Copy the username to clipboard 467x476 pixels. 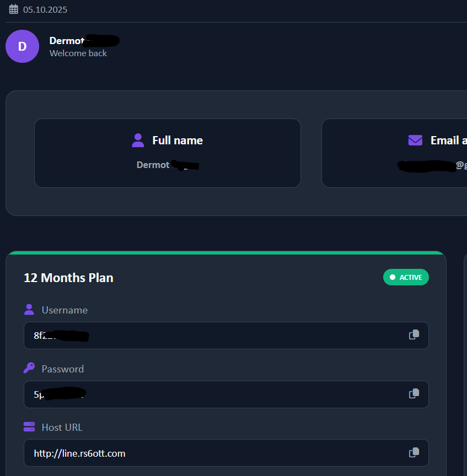point(414,335)
